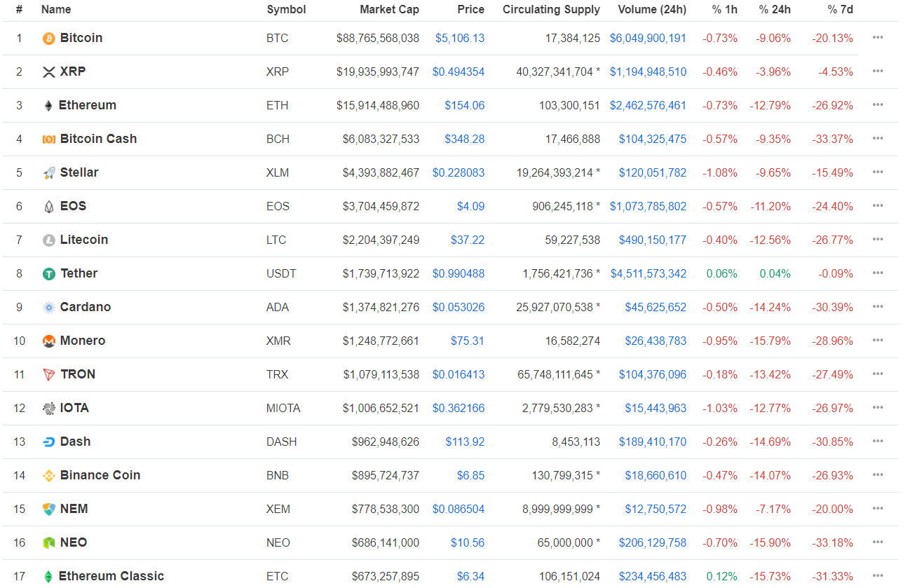917x588 pixels.
Task: Sort by the % 1h column header
Action: pyautogui.click(x=724, y=9)
